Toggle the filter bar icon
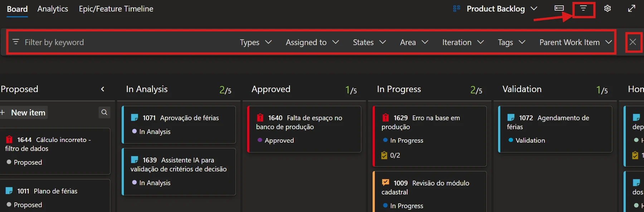The width and height of the screenshot is (644, 212). (583, 9)
